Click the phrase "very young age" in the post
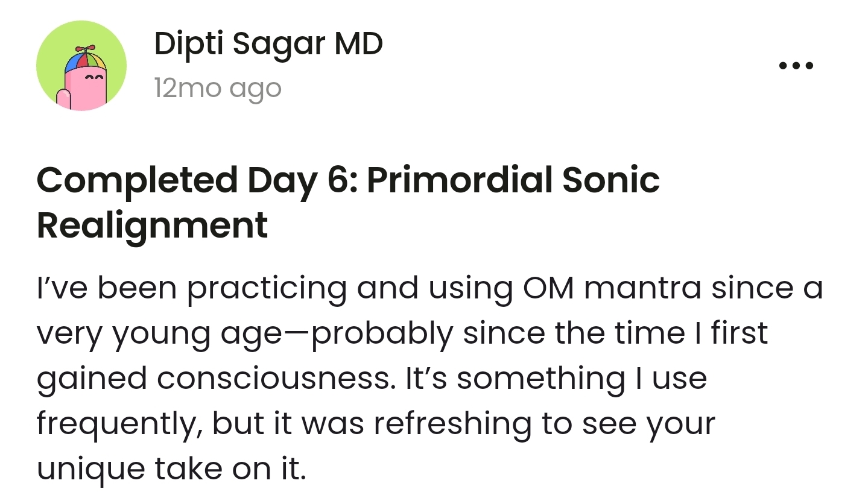The image size is (868, 492). tap(158, 333)
